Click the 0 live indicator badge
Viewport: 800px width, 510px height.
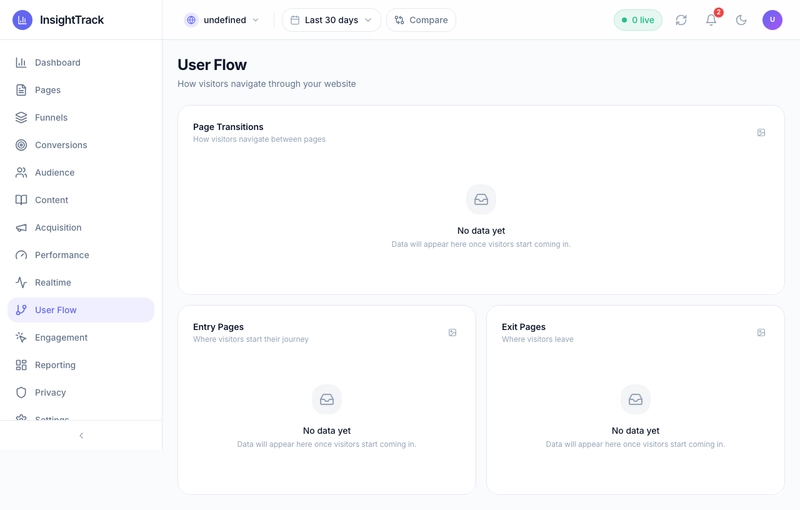pyautogui.click(x=638, y=20)
